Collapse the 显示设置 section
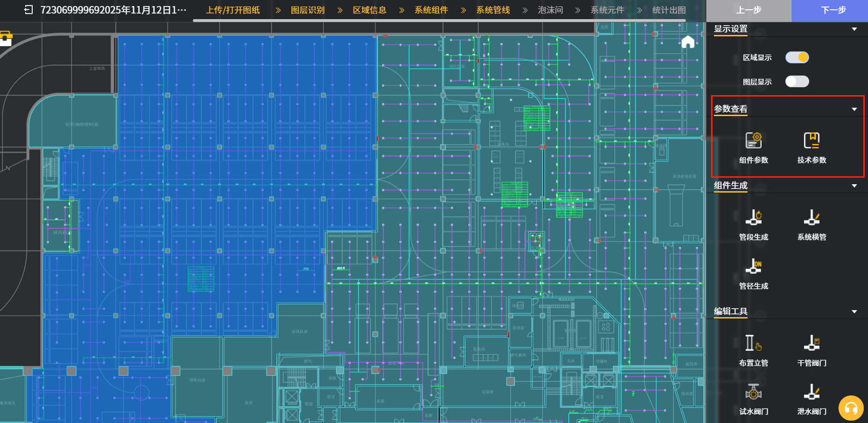This screenshot has height=423, width=868. click(x=854, y=29)
